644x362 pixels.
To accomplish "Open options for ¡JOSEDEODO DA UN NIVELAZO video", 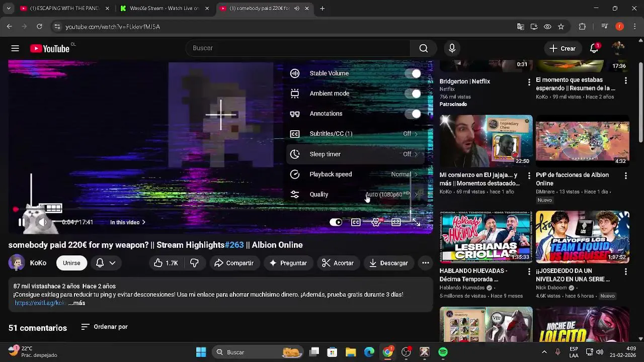I will click(625, 271).
